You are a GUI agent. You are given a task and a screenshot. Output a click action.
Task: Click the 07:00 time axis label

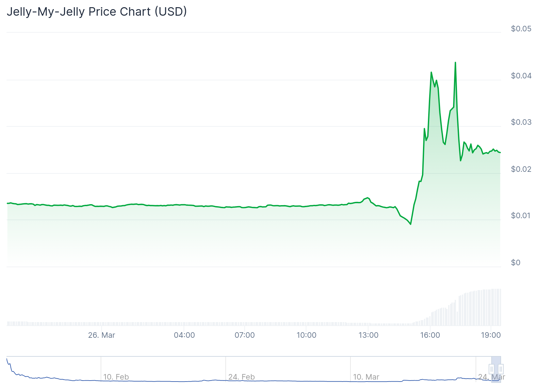pyautogui.click(x=245, y=335)
